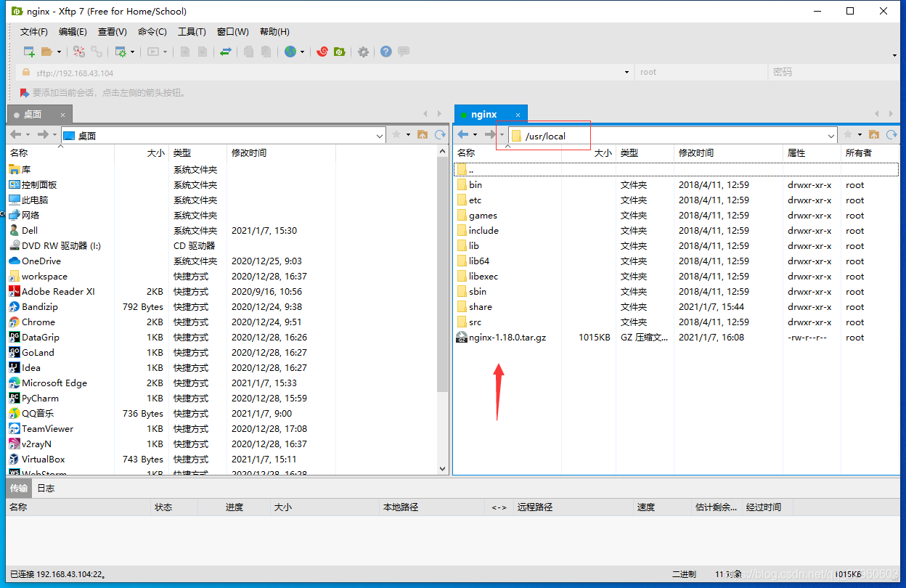Click the green Xftp launcher icon
The height and width of the screenshot is (588, 906).
pyautogui.click(x=339, y=52)
